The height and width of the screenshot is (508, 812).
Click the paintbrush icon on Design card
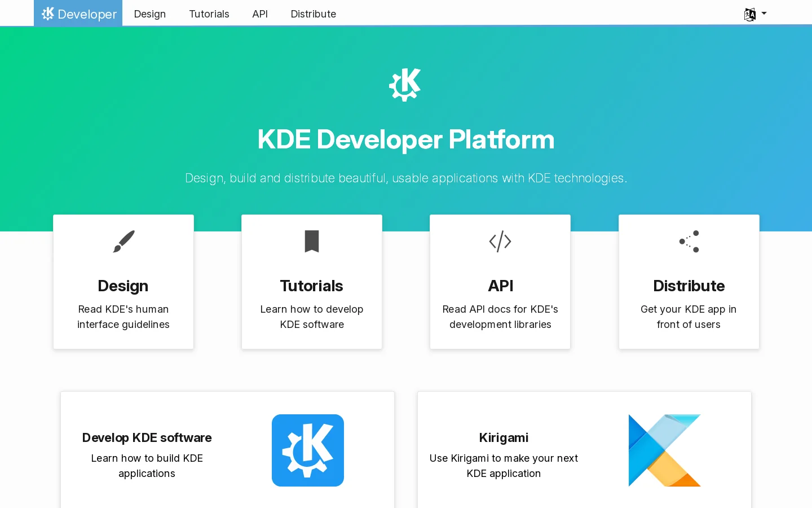(x=123, y=242)
